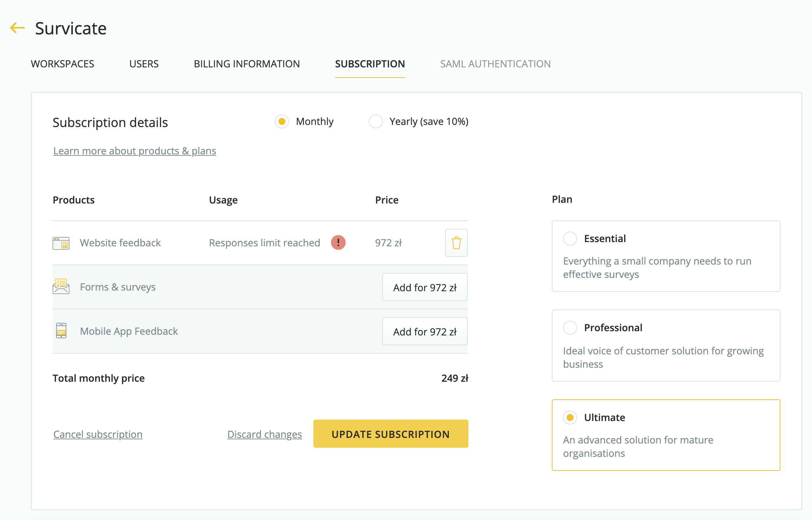This screenshot has height=520, width=812.
Task: Click the Plan section heading
Action: (562, 199)
